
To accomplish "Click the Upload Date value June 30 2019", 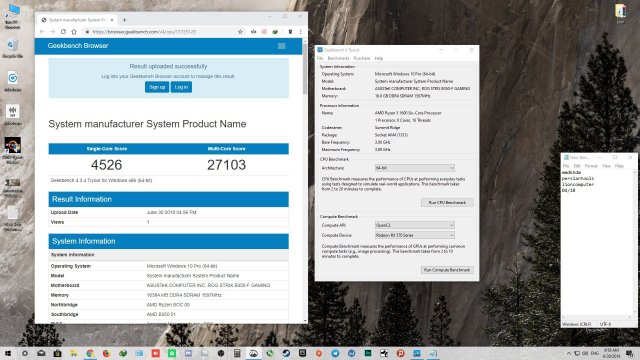I will tap(171, 212).
